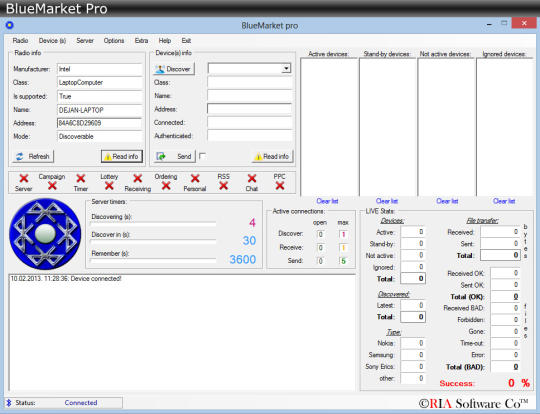Click the Discovering timer value '4'
Screen dimensions: 540x414
pyautogui.click(x=252, y=223)
